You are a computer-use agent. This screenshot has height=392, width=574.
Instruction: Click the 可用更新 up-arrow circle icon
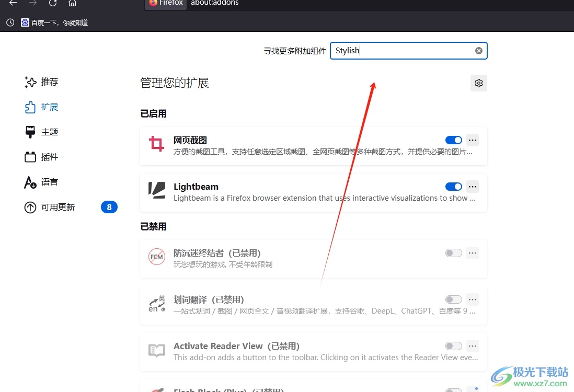pos(30,207)
